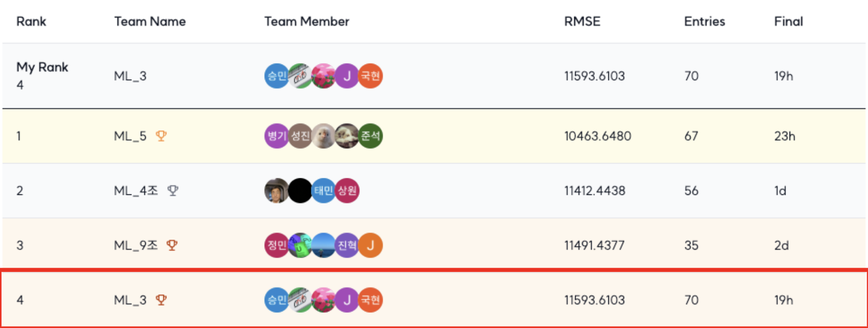Open the black circle avatar in ML_4조
Image resolution: width=868 pixels, height=328 pixels.
click(x=300, y=190)
